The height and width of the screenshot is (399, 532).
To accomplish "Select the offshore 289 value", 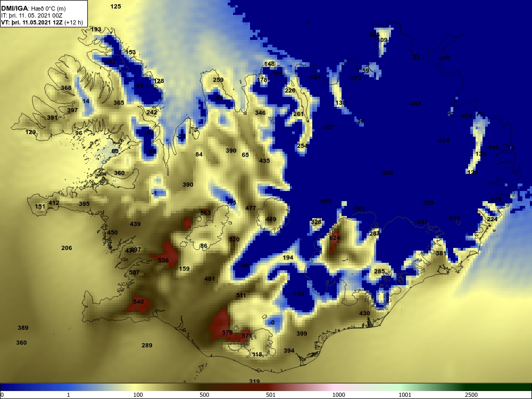I will [x=147, y=345].
